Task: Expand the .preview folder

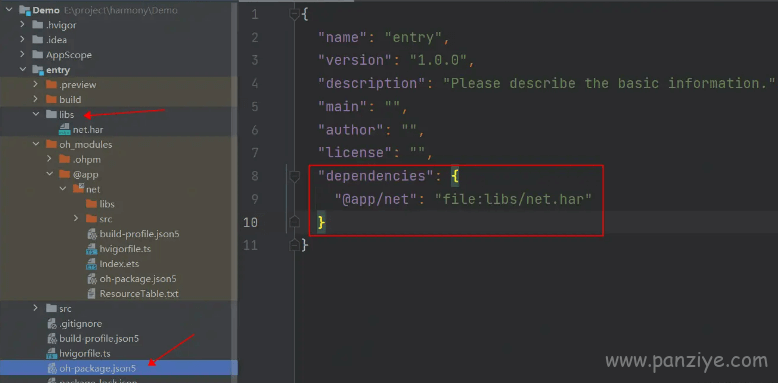Action: 36,85
